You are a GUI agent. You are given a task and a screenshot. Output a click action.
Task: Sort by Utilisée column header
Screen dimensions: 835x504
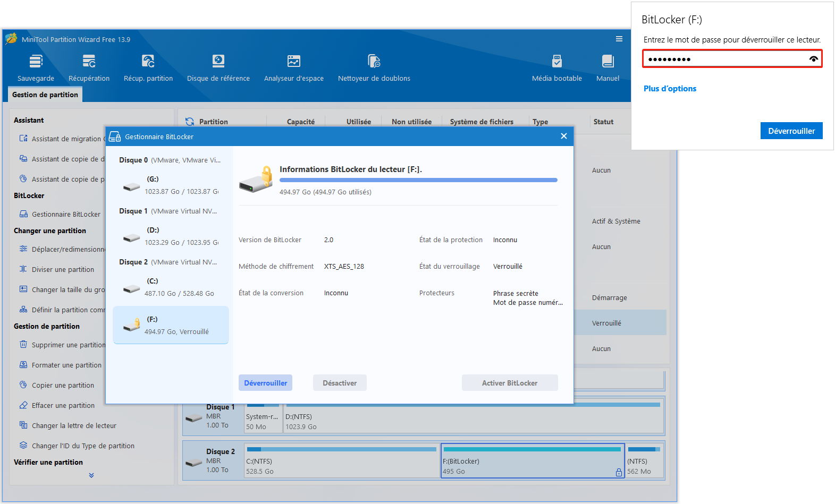point(359,122)
